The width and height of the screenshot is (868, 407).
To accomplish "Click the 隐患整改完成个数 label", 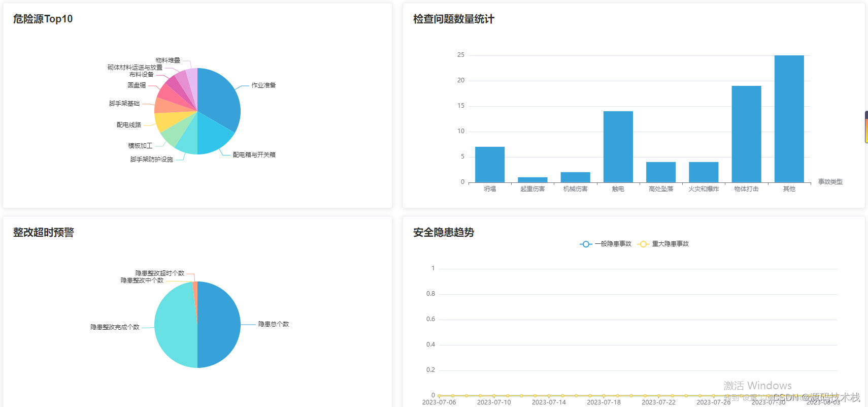I will click(x=115, y=327).
